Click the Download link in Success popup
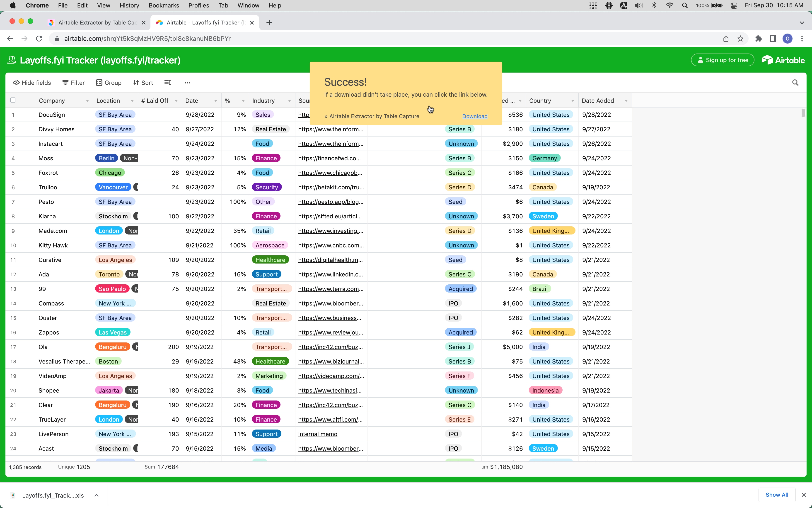Viewport: 812px width, 508px height. (x=475, y=116)
